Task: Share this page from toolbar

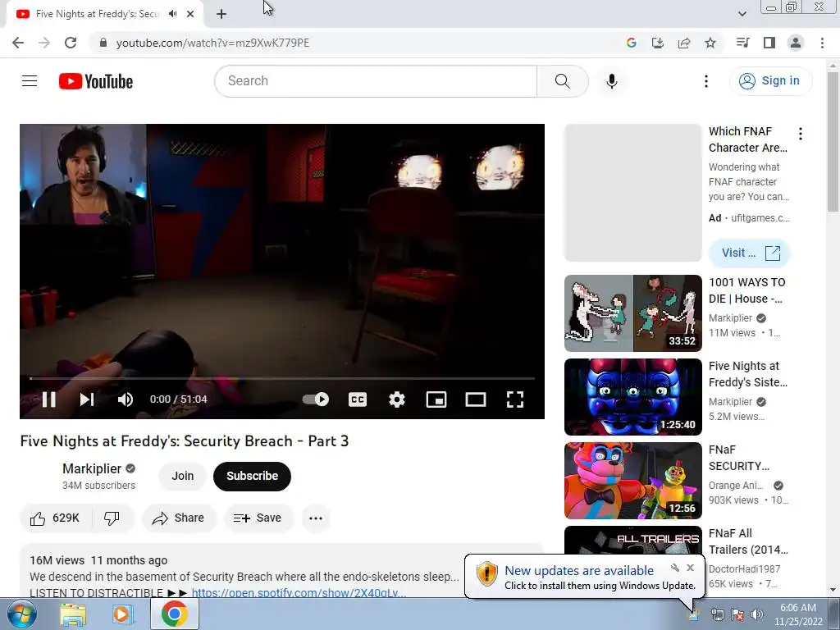Action: (x=683, y=43)
